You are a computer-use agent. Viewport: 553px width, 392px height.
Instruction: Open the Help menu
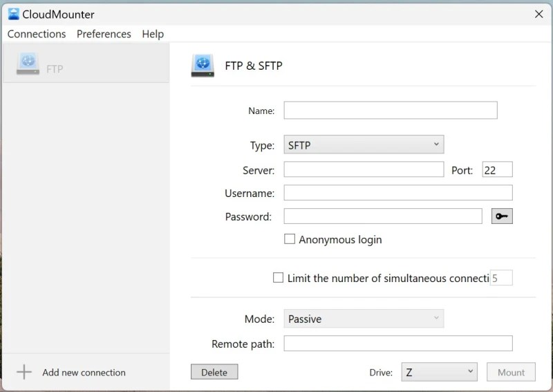(x=153, y=34)
